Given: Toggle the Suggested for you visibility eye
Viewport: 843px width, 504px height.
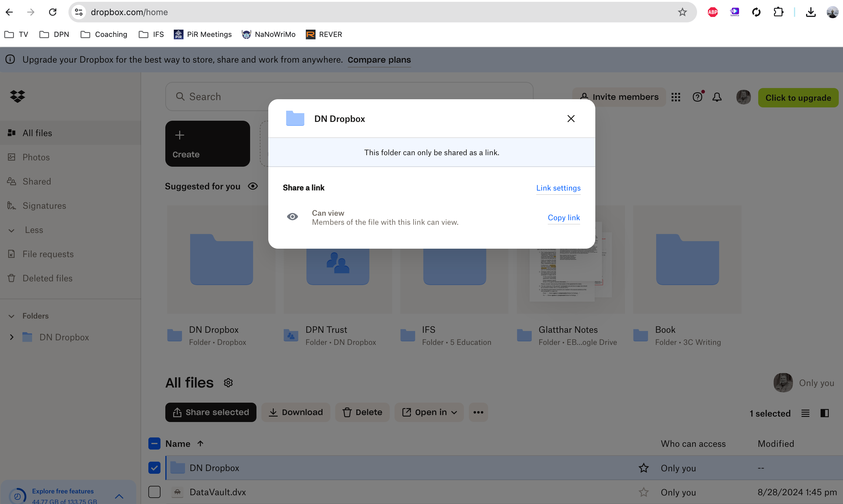Looking at the screenshot, I should (253, 186).
